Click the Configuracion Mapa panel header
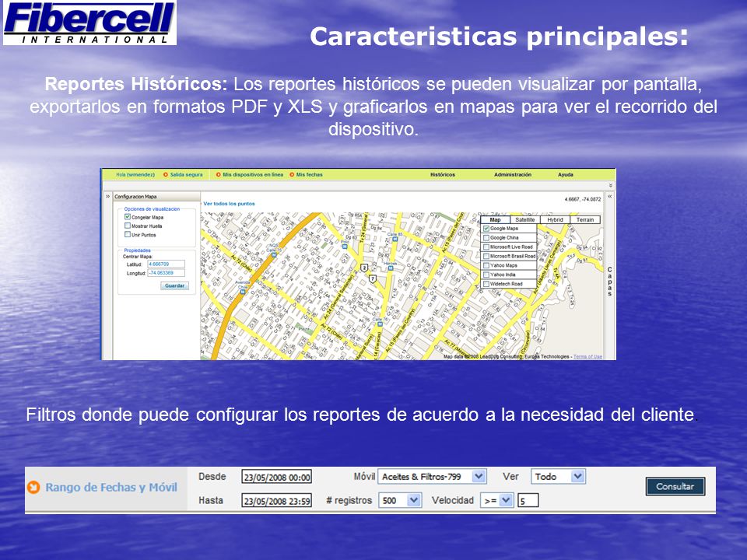The width and height of the screenshot is (747, 560). click(156, 197)
